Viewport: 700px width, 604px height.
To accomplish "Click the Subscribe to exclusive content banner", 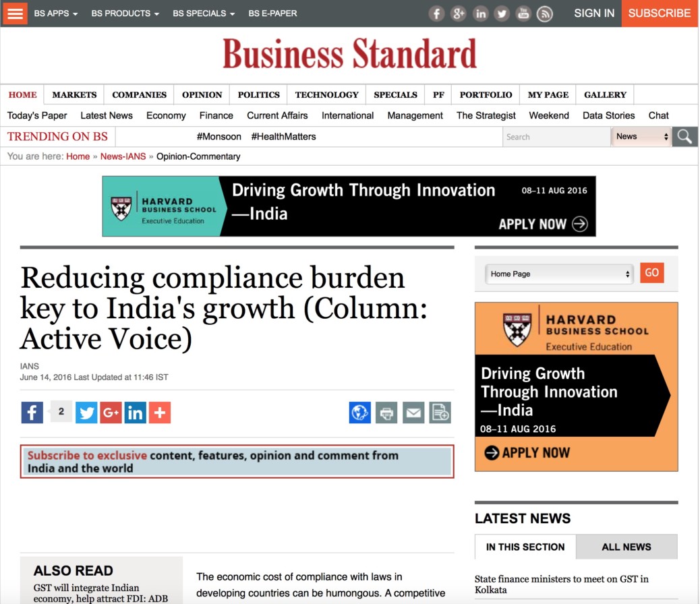I will click(x=237, y=462).
